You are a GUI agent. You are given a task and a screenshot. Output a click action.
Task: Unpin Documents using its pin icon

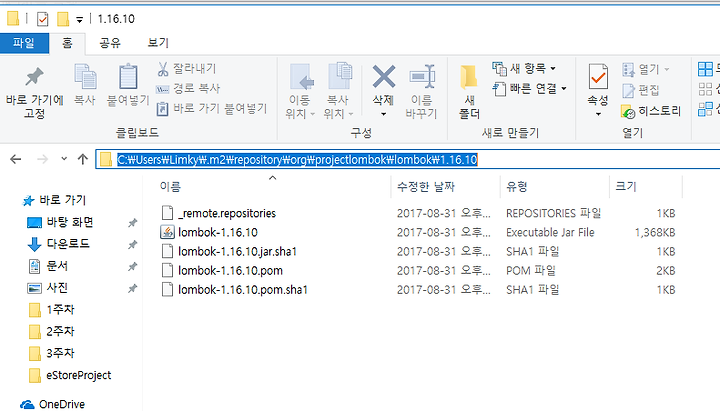pos(132,266)
